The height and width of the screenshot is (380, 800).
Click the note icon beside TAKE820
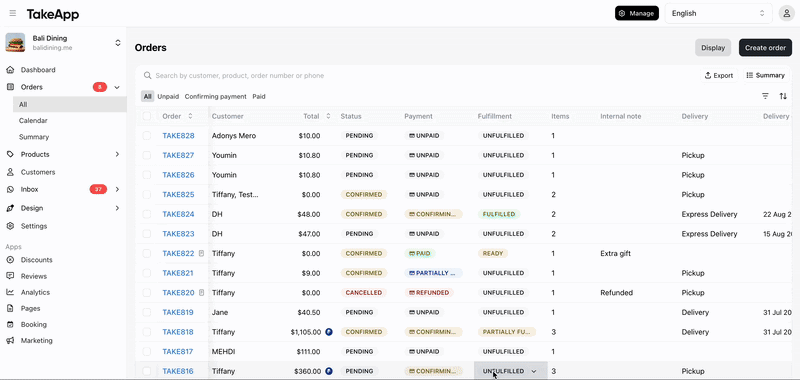click(201, 293)
